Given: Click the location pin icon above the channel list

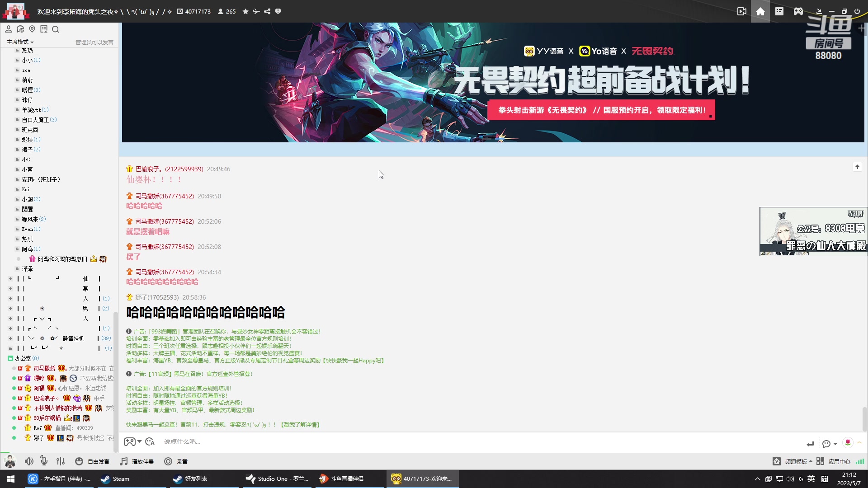Looking at the screenshot, I should pos(32,29).
